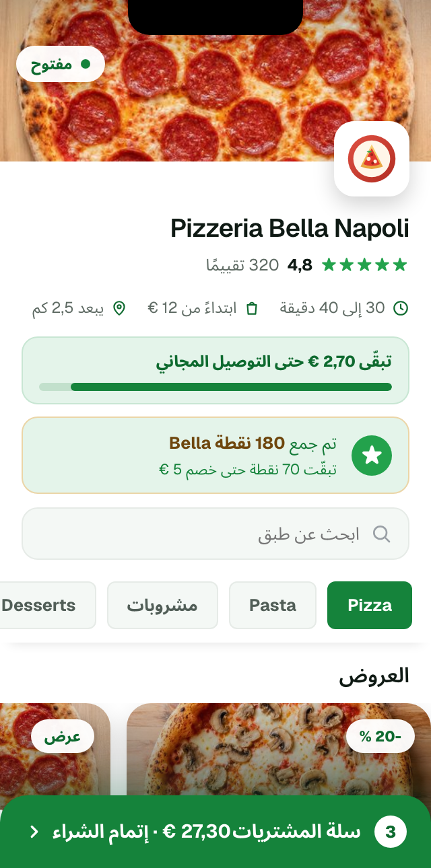This screenshot has height=868, width=431.
Task: Tap the مفتوح open status badge
Action: click(61, 64)
